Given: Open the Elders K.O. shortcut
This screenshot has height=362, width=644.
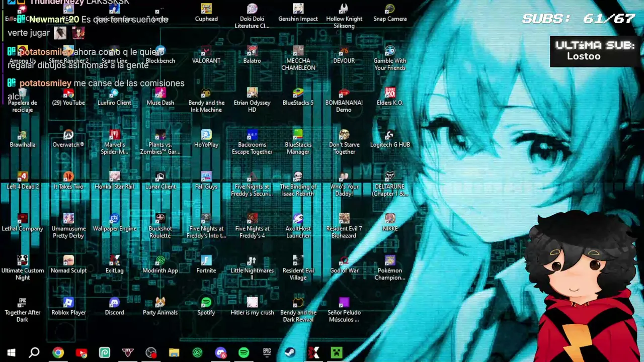Looking at the screenshot, I should pyautogui.click(x=390, y=97).
